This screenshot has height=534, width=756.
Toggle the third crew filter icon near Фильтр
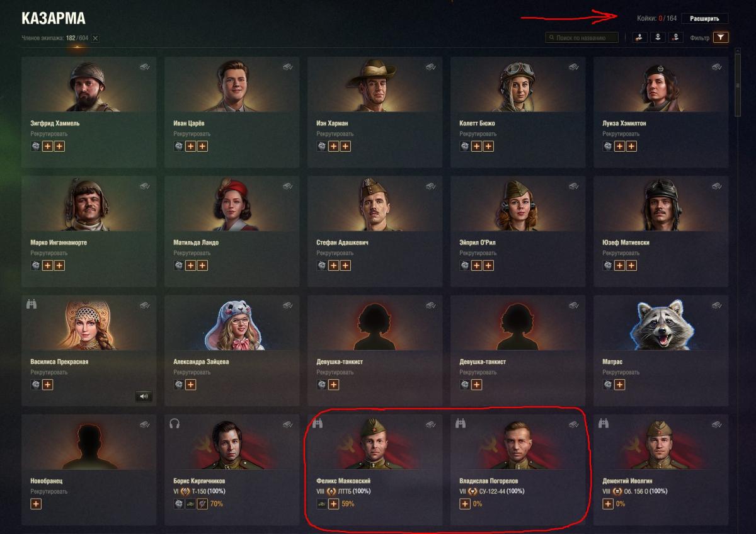tap(676, 37)
